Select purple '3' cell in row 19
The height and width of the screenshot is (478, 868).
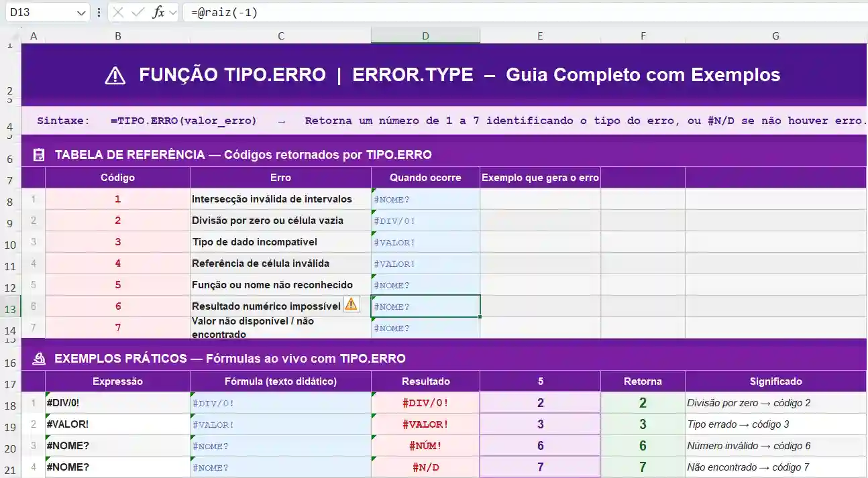[x=540, y=424]
